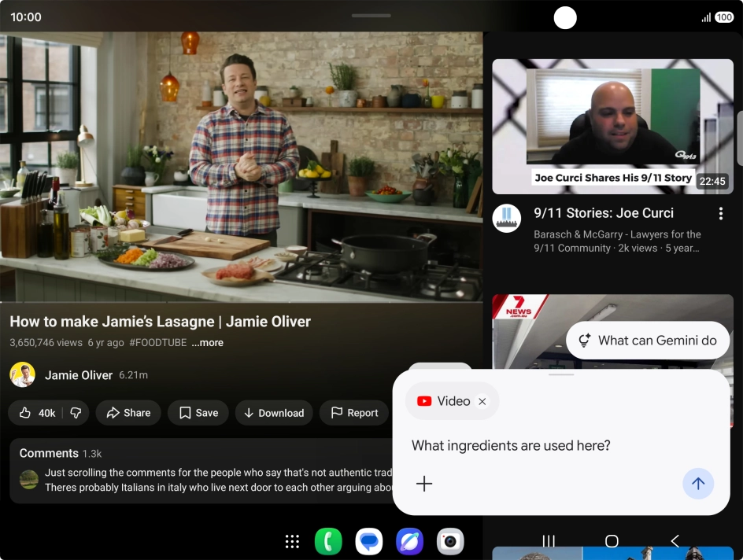
Task: Launch the Messages app
Action: 368,541
